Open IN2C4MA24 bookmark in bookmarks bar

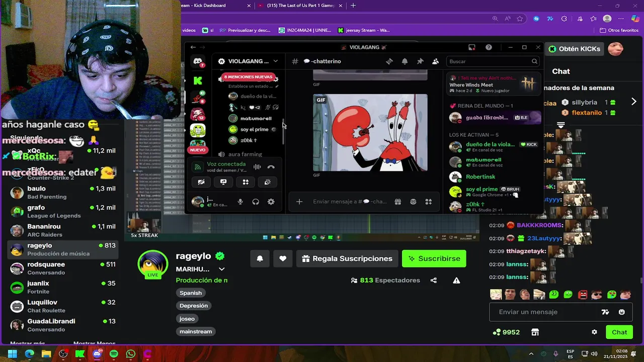coord(304,30)
